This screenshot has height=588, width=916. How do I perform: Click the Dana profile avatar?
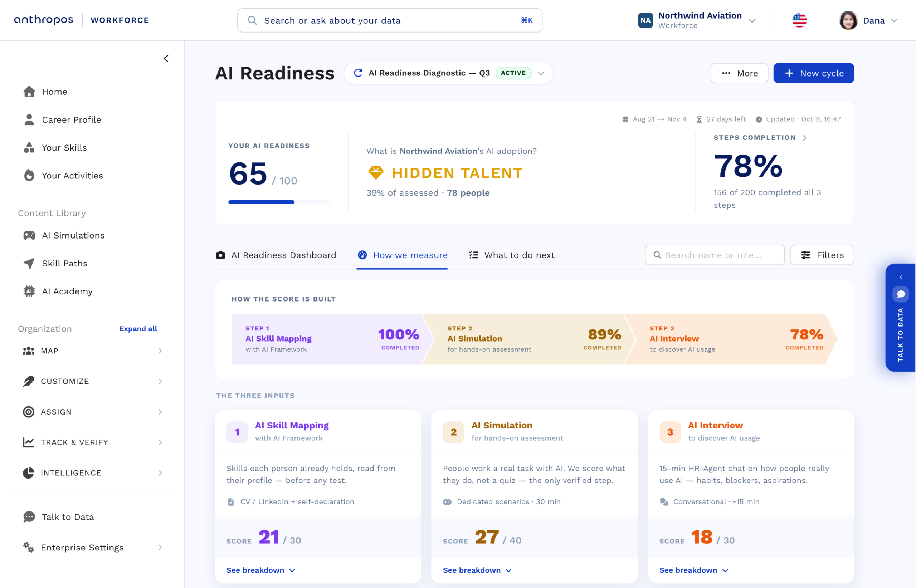pyautogui.click(x=848, y=20)
